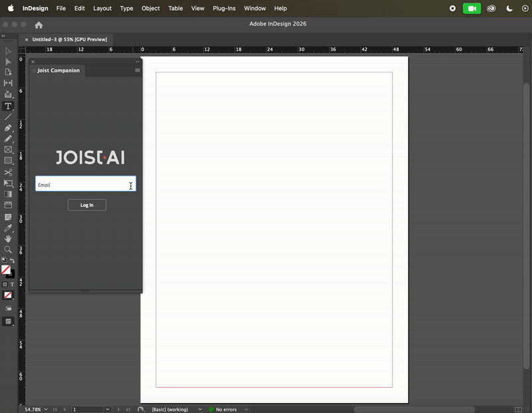Open the preflight profile dropdown arrow
This screenshot has height=413, width=532.
(x=200, y=409)
